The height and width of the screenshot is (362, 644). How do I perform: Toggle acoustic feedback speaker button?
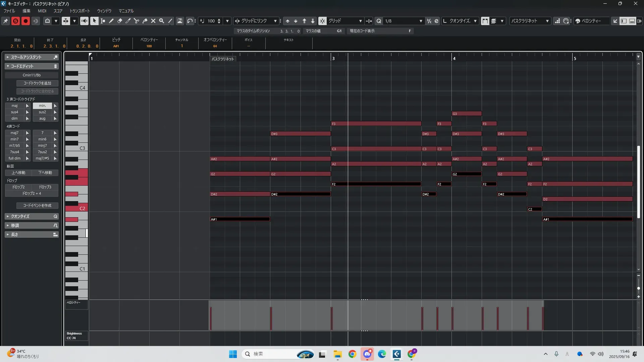click(x=84, y=21)
